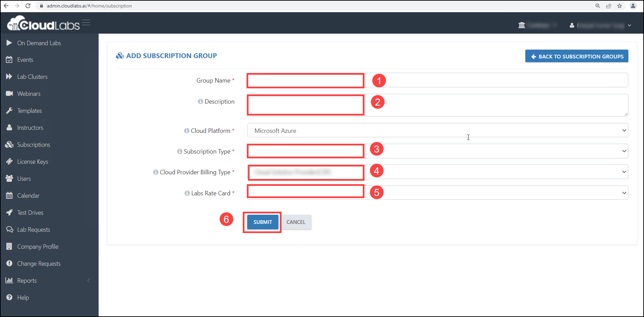Open the Subscription Type dropdown
Viewport: 644px width, 317px height.
(x=438, y=151)
